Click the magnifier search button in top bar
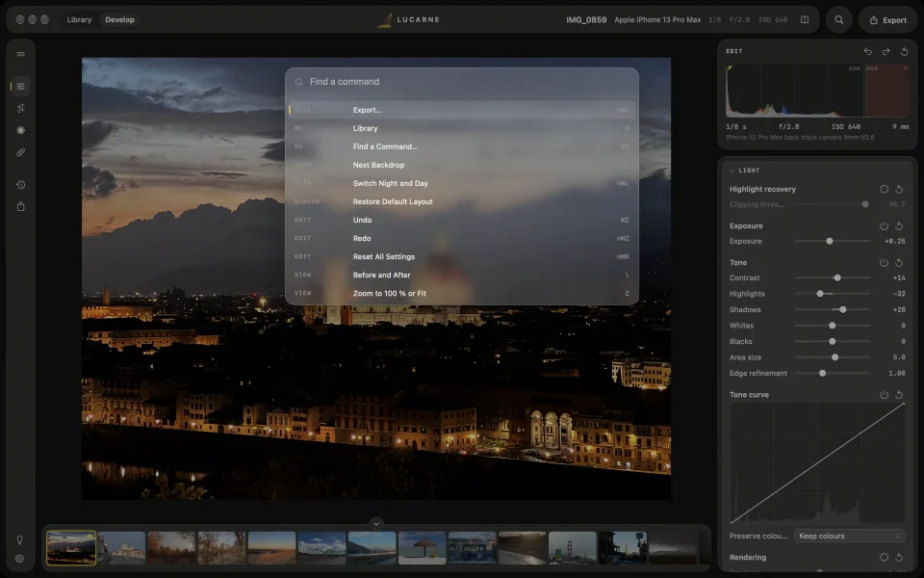The image size is (924, 578). tap(838, 19)
